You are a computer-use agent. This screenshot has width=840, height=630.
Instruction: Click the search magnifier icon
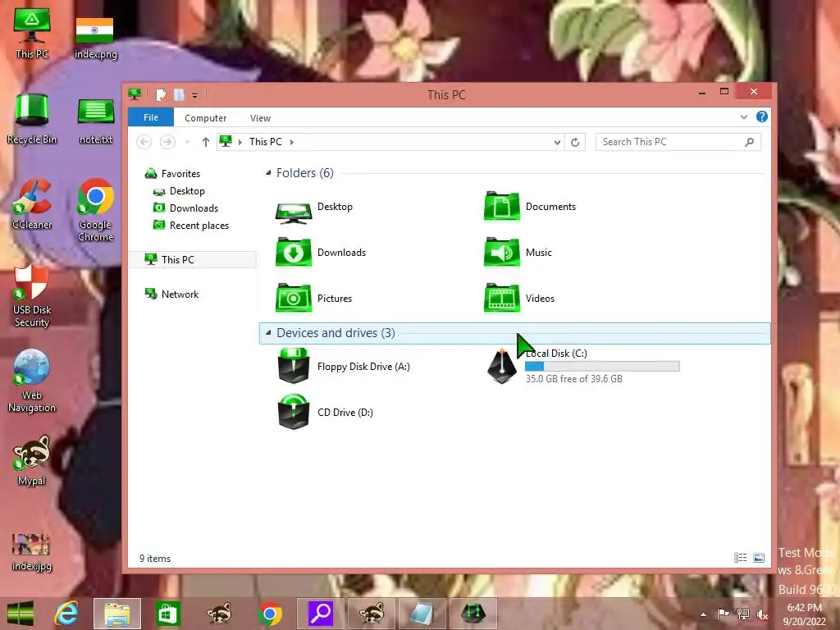749,142
